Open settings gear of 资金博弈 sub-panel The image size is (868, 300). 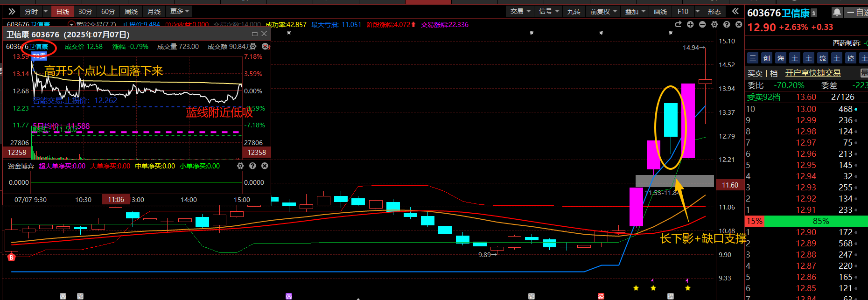(x=240, y=166)
